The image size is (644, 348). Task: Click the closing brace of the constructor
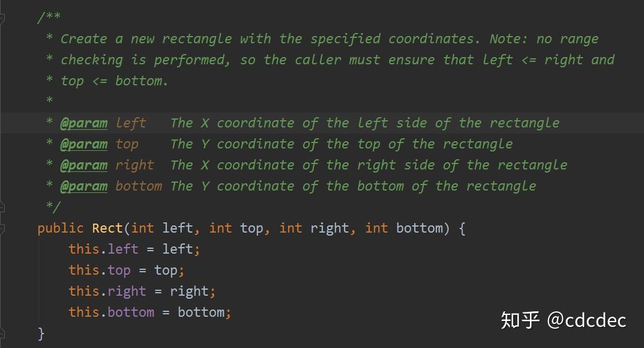point(41,333)
